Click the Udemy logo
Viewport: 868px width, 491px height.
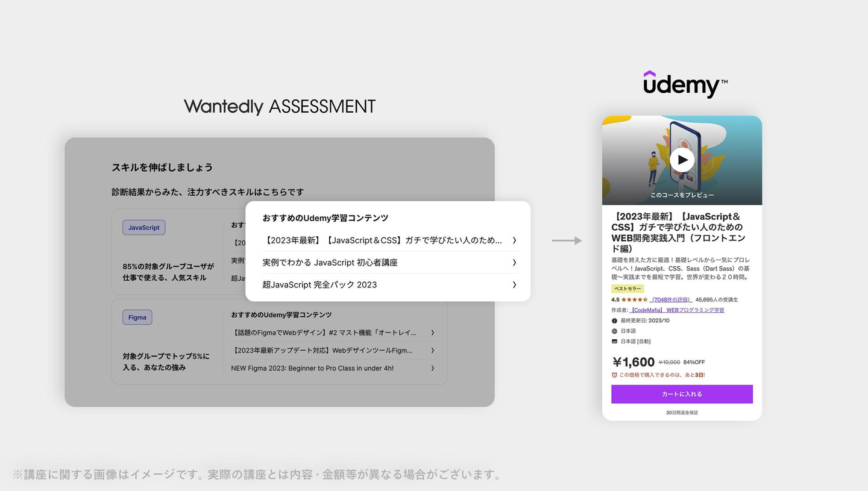685,84
